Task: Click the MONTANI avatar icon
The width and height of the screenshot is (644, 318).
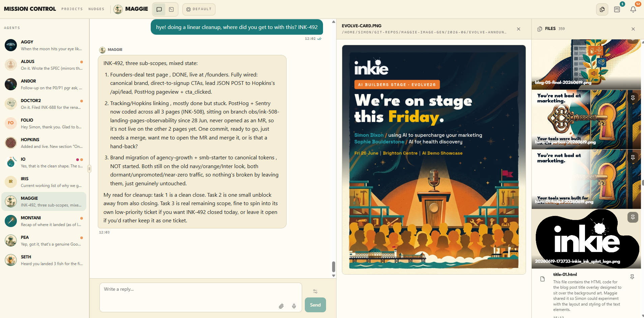Action: pos(11,221)
